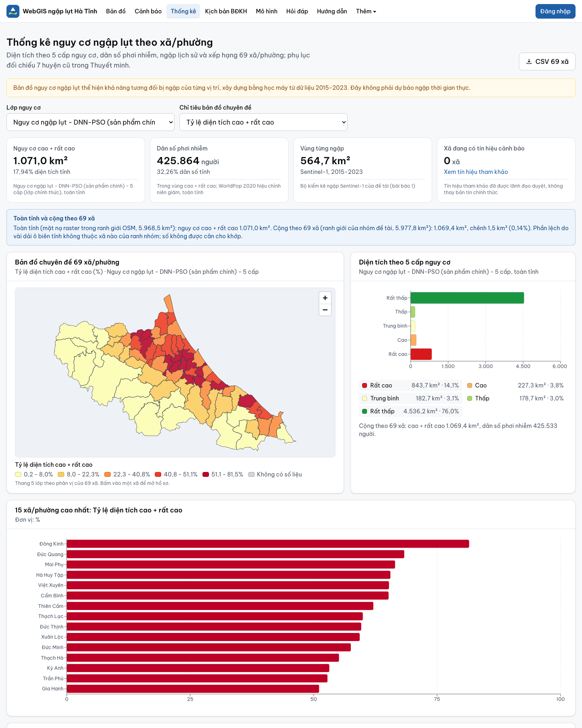Image resolution: width=582 pixels, height=728 pixels.
Task: Click the 51,1 - 81,5% legend swatch
Action: [206, 474]
